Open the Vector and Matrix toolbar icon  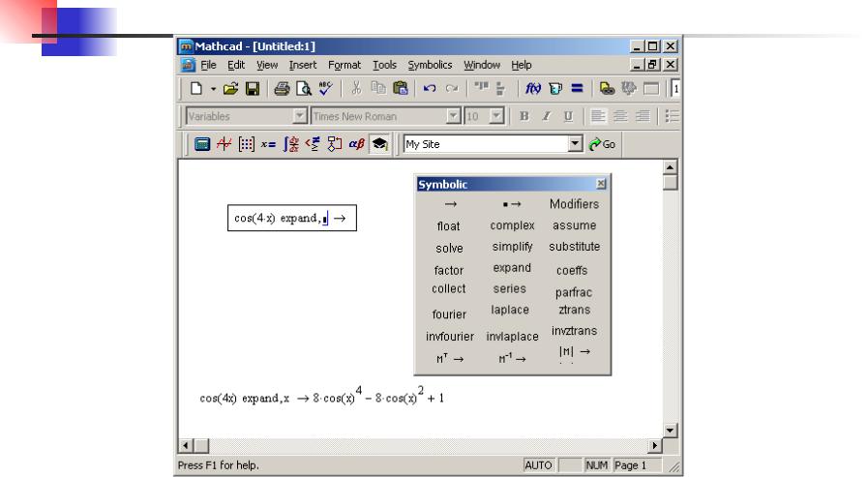247,144
